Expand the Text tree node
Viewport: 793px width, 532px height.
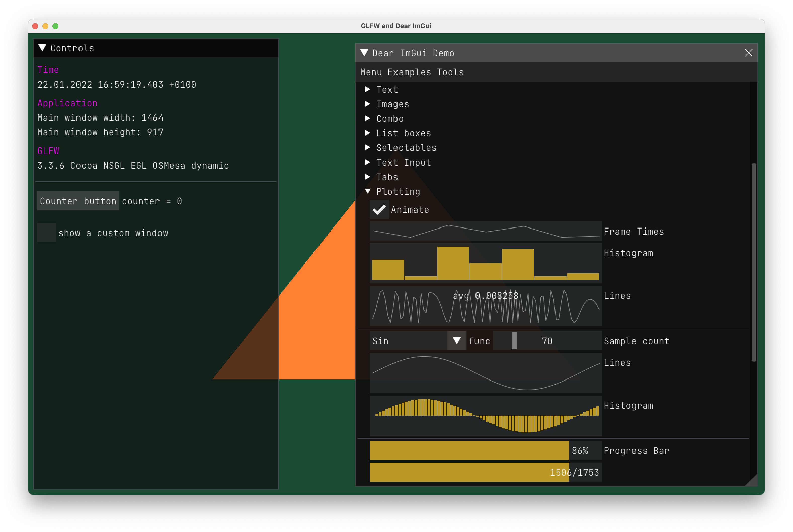(368, 89)
